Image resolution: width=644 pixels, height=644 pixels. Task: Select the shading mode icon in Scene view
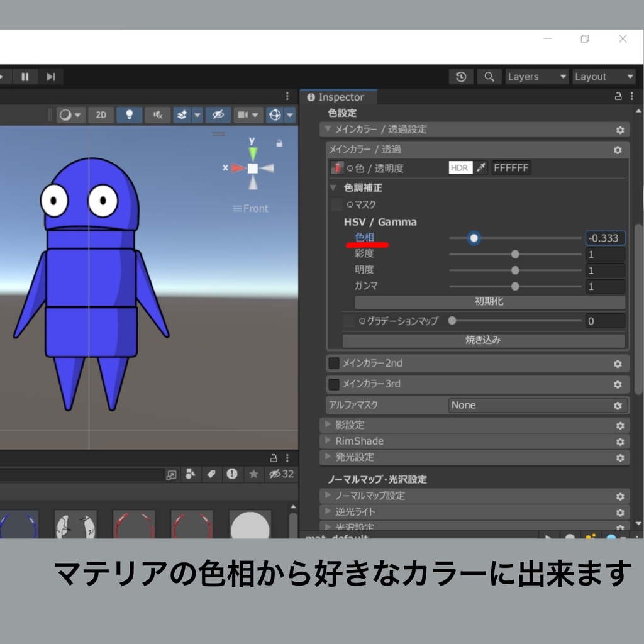pyautogui.click(x=65, y=114)
